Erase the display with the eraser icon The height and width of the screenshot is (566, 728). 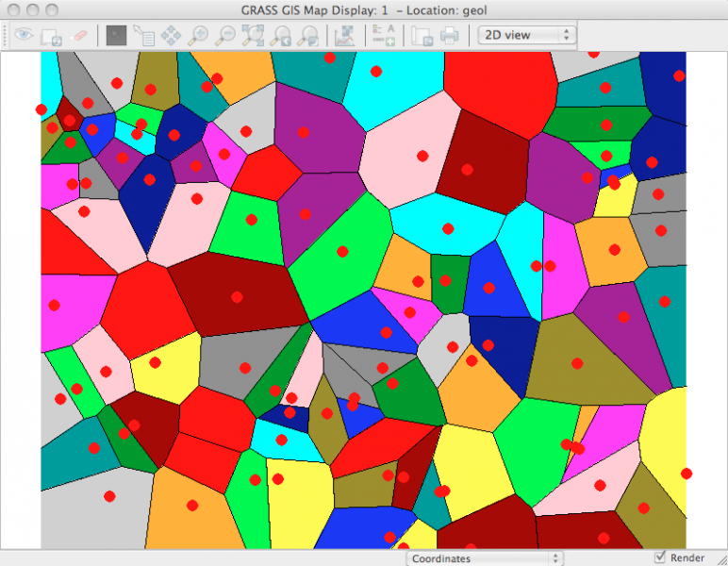(79, 36)
